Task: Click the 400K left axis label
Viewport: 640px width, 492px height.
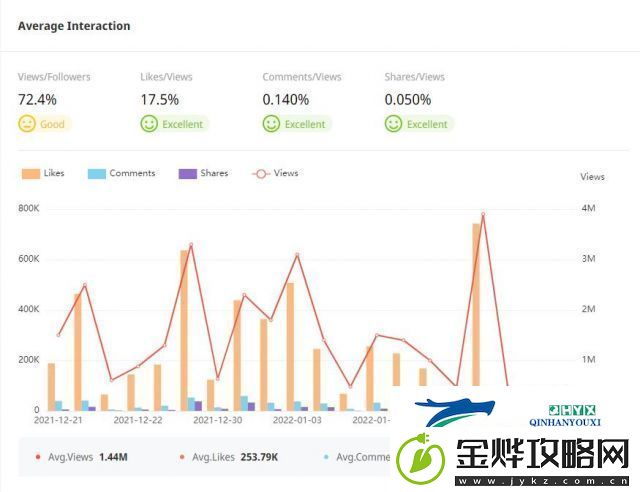Action: pyautogui.click(x=29, y=309)
